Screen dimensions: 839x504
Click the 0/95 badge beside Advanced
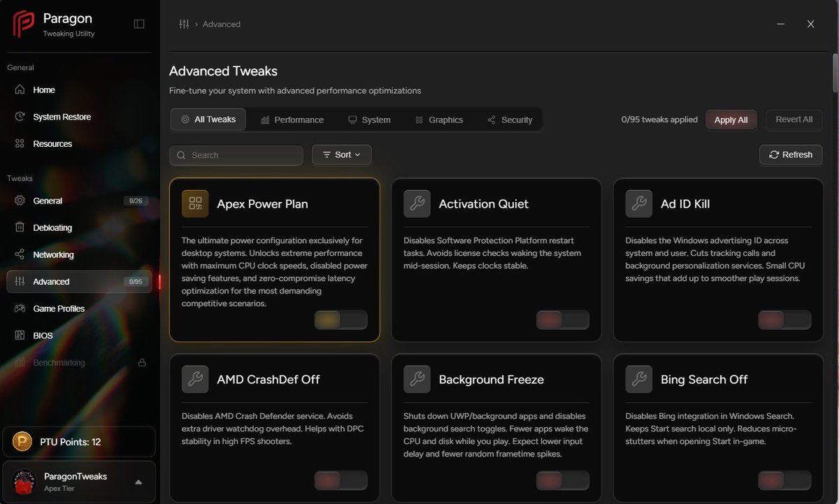(x=136, y=282)
